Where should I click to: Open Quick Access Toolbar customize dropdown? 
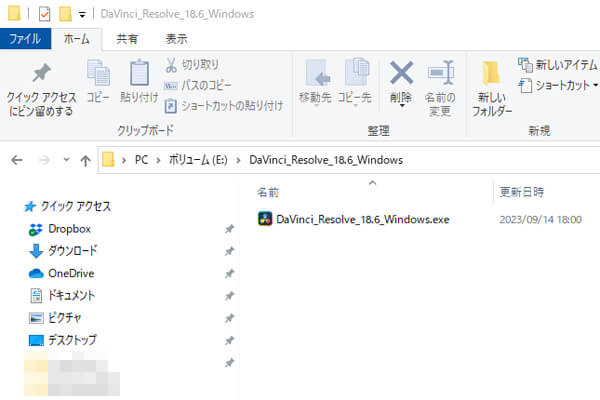[82, 15]
